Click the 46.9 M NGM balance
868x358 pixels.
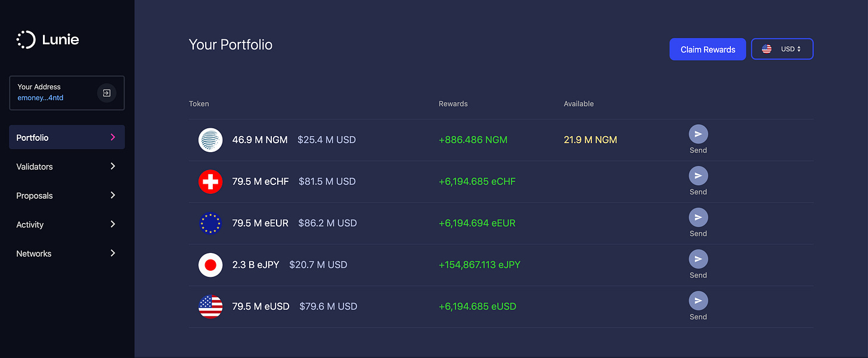260,140
